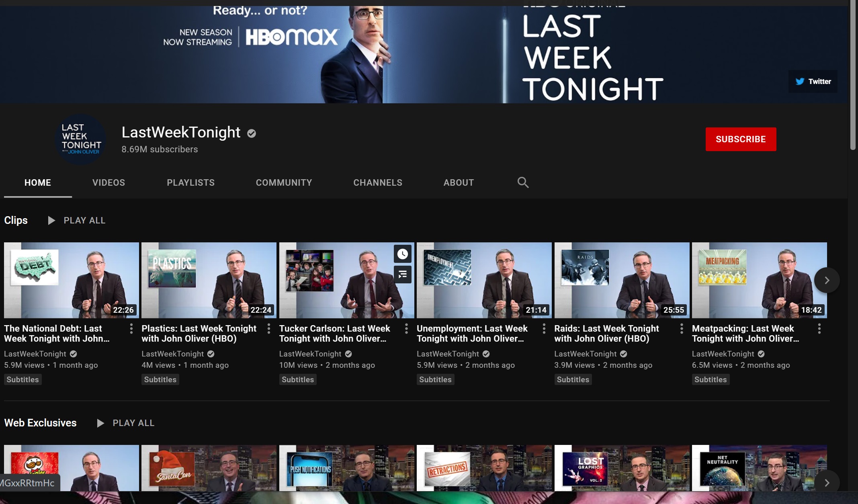Image resolution: width=858 pixels, height=504 pixels.
Task: Select the Home tab
Action: coord(38,182)
